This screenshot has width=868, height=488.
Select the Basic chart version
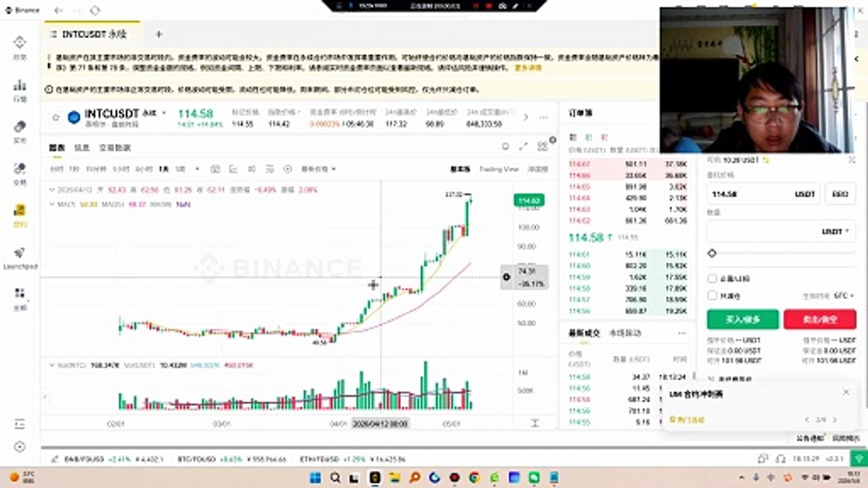(x=460, y=169)
